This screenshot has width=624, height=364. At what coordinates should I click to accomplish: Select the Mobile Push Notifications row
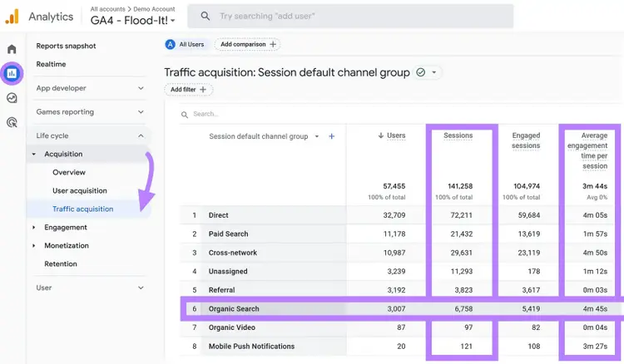click(401, 346)
